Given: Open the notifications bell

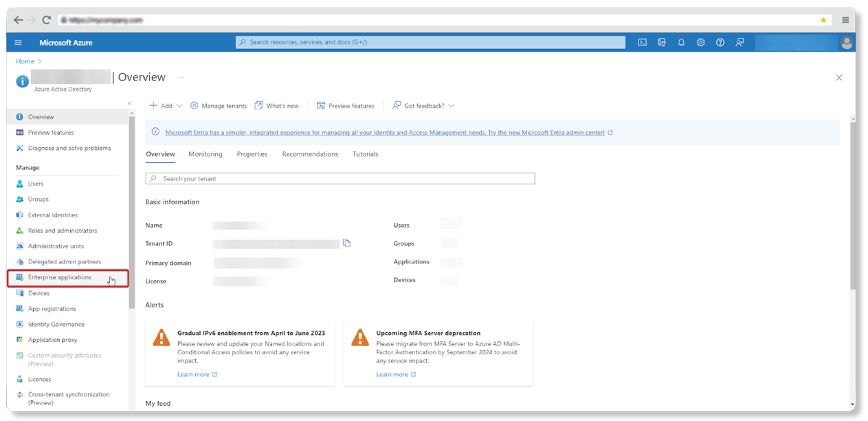Looking at the screenshot, I should [x=681, y=43].
